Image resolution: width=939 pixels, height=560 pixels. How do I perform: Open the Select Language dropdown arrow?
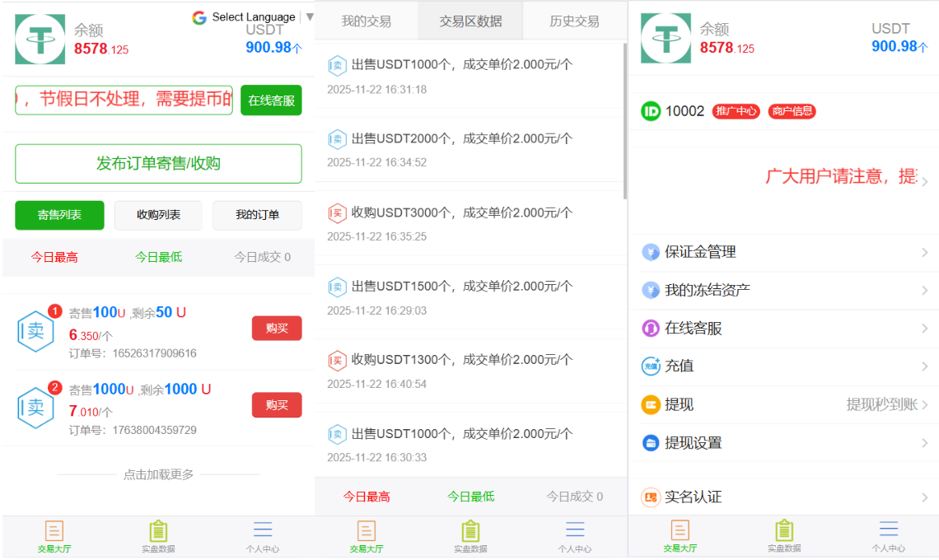click(x=308, y=16)
